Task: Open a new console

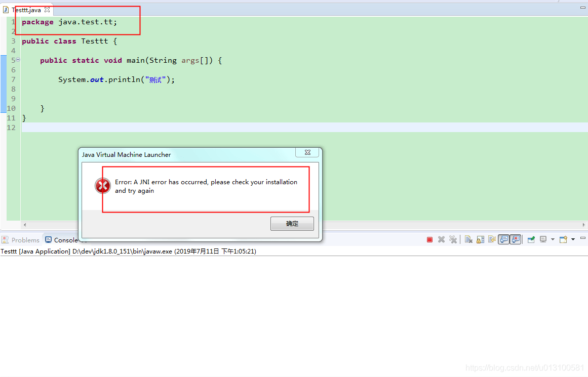Action: pos(563,239)
